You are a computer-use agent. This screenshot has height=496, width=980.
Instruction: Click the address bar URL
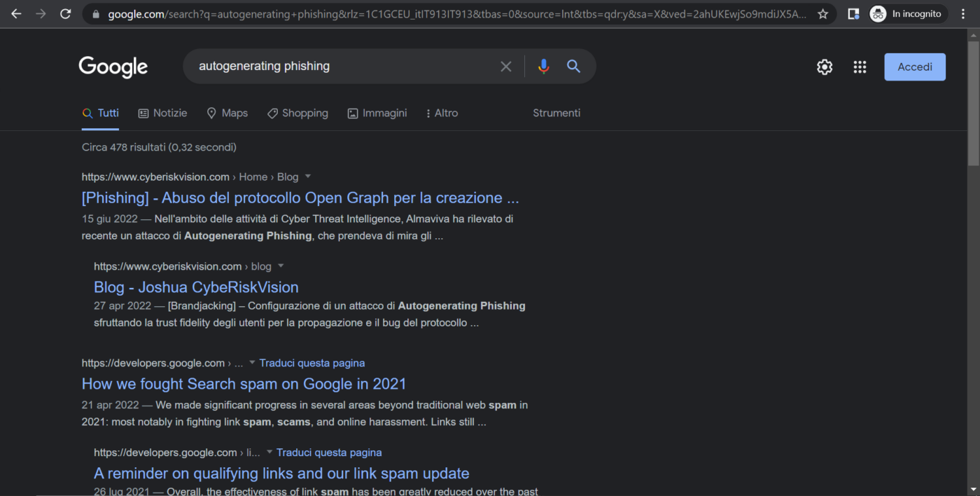[x=456, y=14]
